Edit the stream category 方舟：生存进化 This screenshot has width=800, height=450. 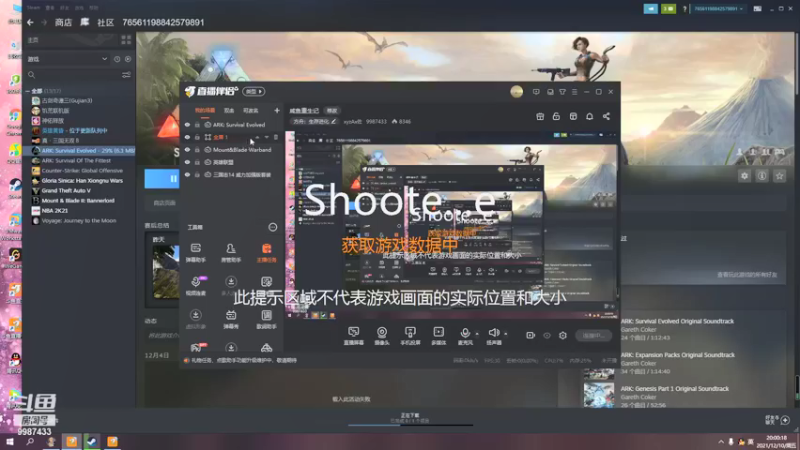(314, 121)
